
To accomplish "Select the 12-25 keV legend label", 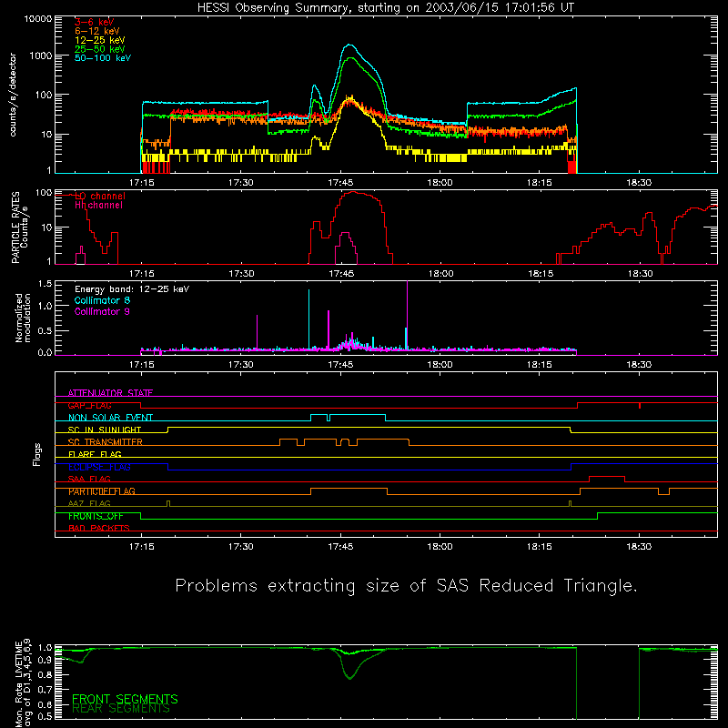I will tap(100, 40).
